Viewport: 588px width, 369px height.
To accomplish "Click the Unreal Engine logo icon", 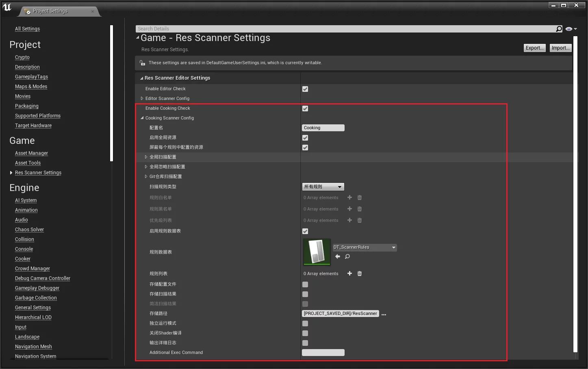I will pos(7,7).
